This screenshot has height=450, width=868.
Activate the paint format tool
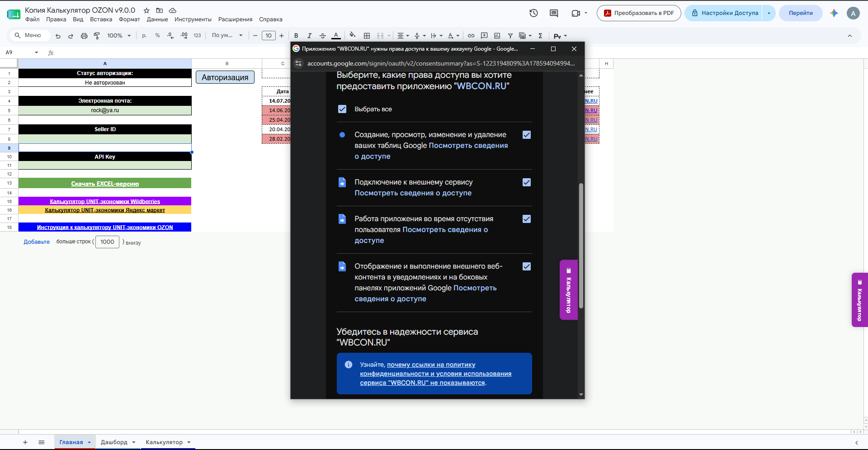[97, 36]
